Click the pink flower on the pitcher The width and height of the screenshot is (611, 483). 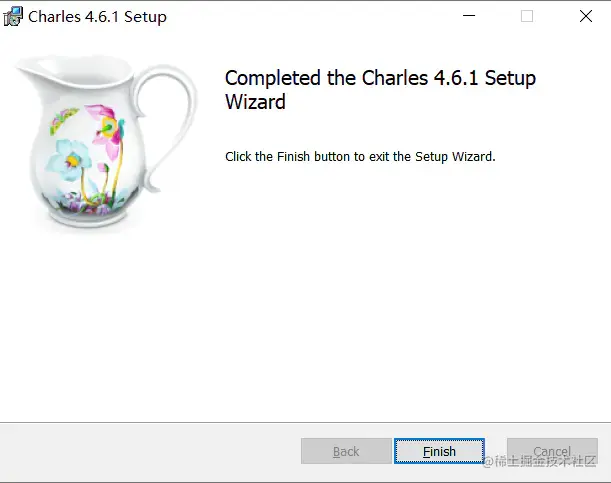point(104,120)
